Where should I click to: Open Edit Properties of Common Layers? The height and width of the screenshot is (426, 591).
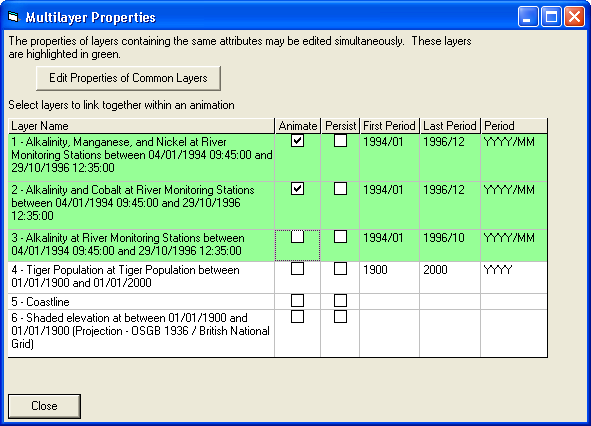[128, 78]
